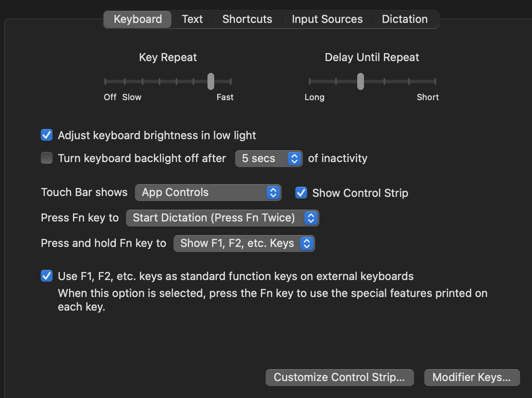This screenshot has width=532, height=398.
Task: Set Key Repeat to the Off tick
Action: click(x=105, y=81)
